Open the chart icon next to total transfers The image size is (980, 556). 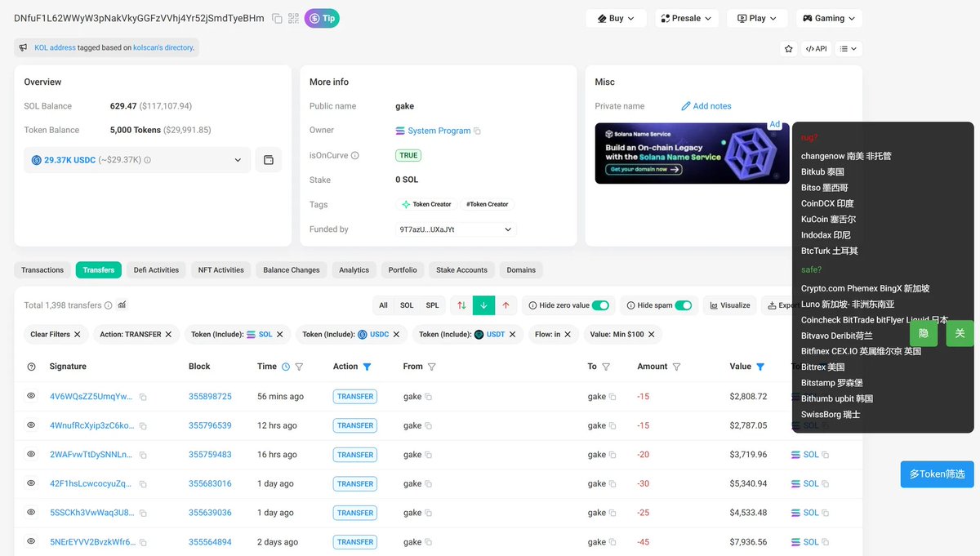pyautogui.click(x=122, y=305)
